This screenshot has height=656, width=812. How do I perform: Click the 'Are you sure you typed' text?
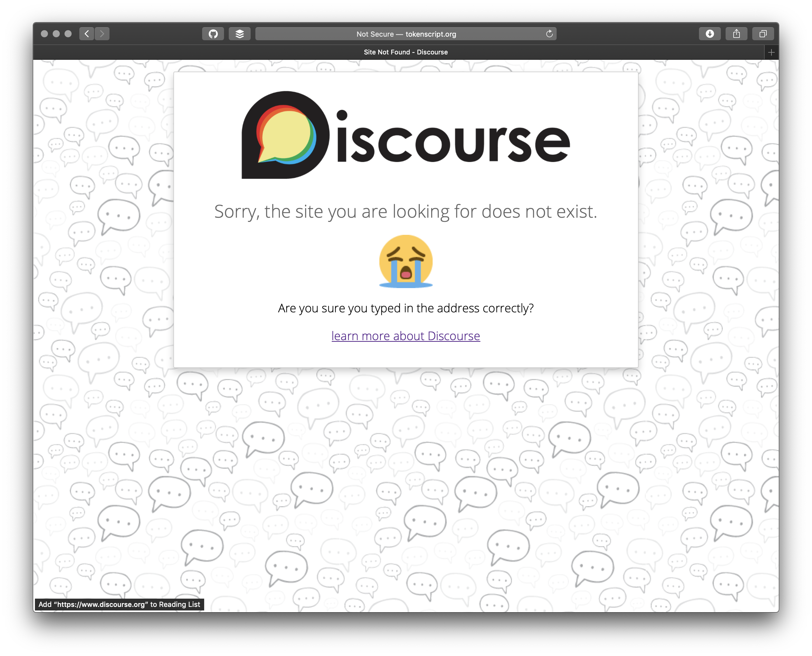coord(405,308)
